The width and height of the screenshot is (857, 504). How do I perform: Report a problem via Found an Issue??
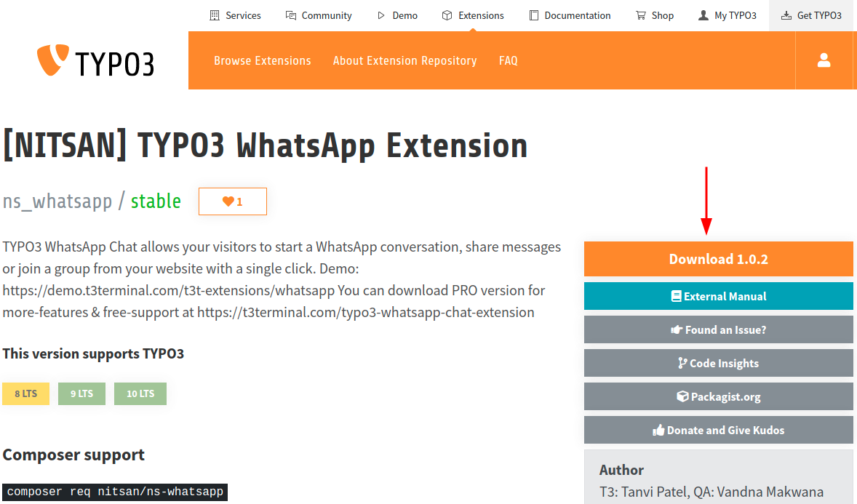click(718, 329)
